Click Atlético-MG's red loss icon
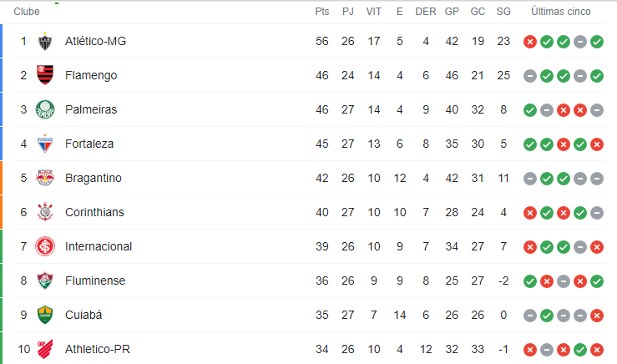The width and height of the screenshot is (617, 364). click(530, 42)
